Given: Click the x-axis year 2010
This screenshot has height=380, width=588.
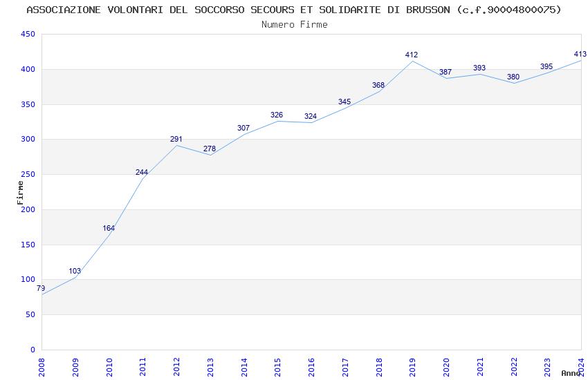Looking at the screenshot, I should (109, 367).
